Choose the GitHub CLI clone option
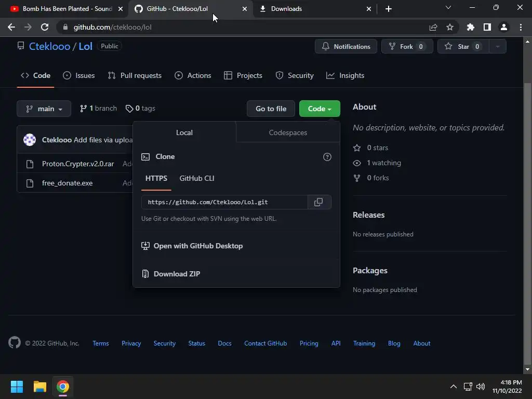Screen dimensions: 532x399 click(x=197, y=179)
